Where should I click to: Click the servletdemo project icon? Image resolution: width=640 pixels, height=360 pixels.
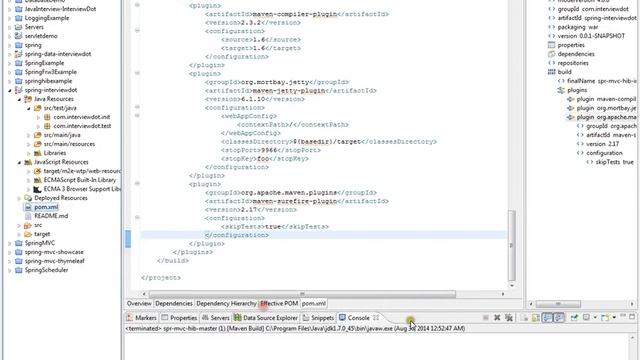click(18, 36)
